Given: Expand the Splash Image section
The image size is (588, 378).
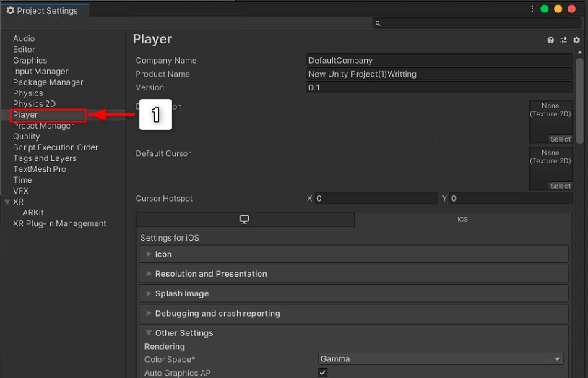Looking at the screenshot, I should (354, 293).
